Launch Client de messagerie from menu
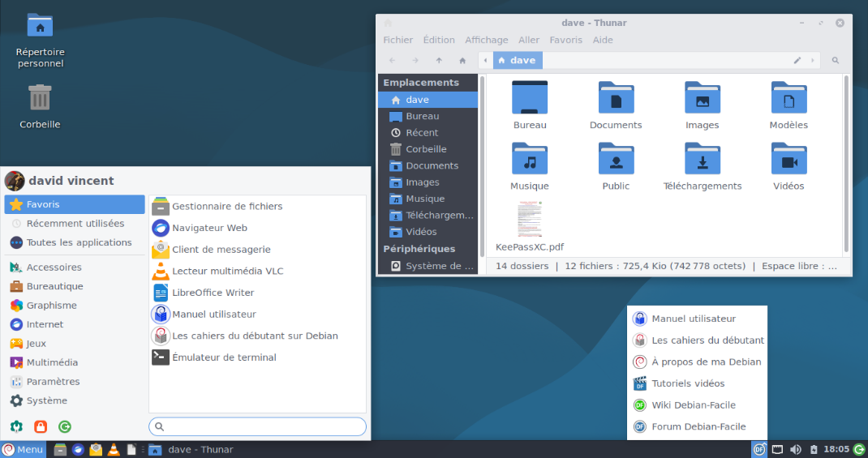Viewport: 868px width, 458px height. coord(257,250)
